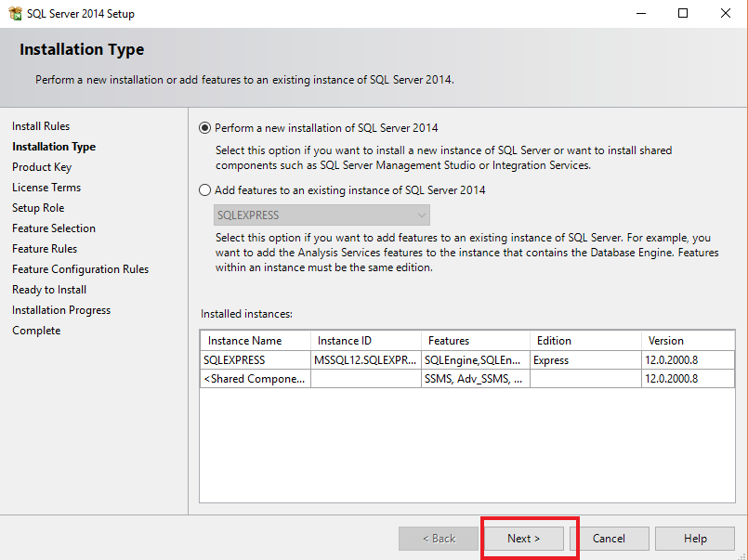Open the SQLEXPRESS instance dropdown
The width and height of the screenshot is (748, 560).
[322, 215]
